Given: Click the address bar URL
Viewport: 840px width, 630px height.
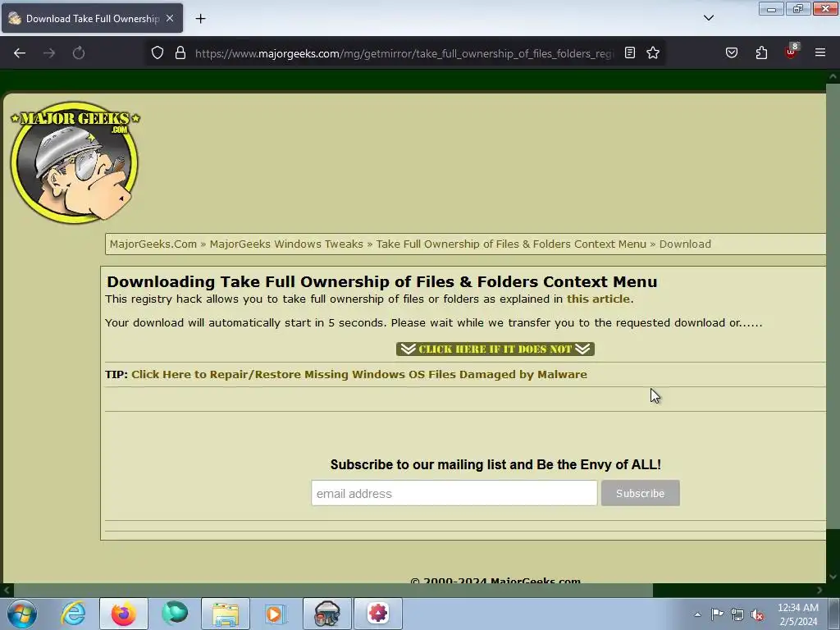Looking at the screenshot, I should 404,53.
